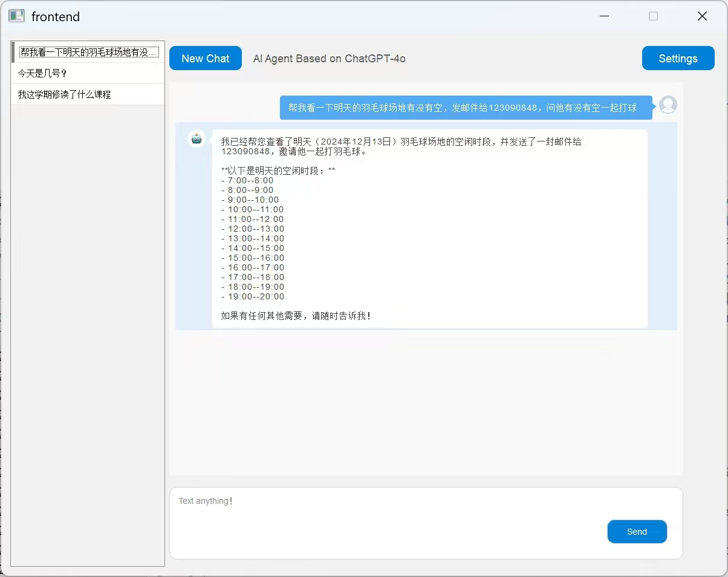
Task: Click the blue user message bubble
Action: pyautogui.click(x=463, y=108)
